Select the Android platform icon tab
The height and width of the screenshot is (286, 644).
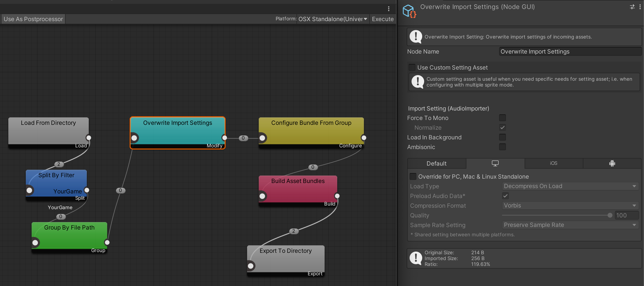tap(612, 163)
